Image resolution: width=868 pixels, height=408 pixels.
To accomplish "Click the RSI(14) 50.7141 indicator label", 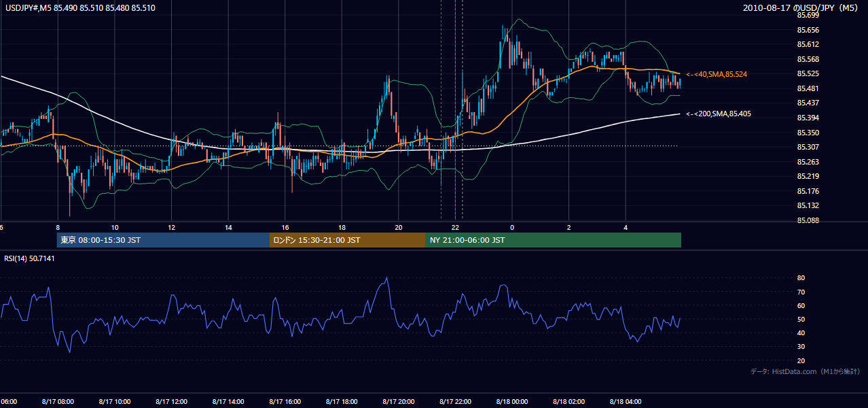I will (x=30, y=258).
